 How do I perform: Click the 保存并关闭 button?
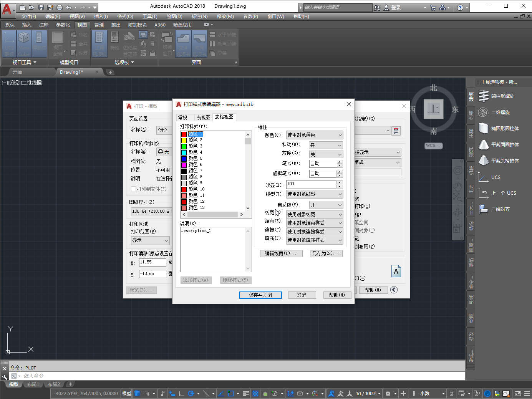pos(260,295)
